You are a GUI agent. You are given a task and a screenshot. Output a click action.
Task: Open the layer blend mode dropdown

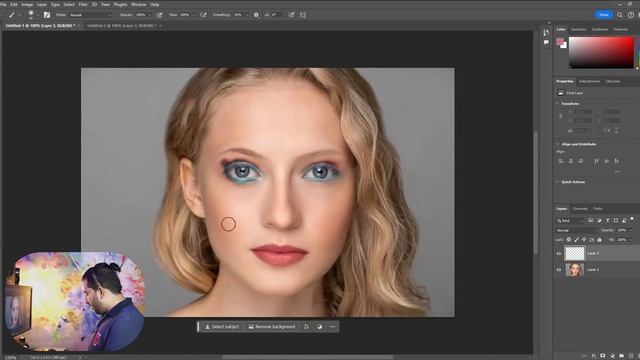pos(576,230)
